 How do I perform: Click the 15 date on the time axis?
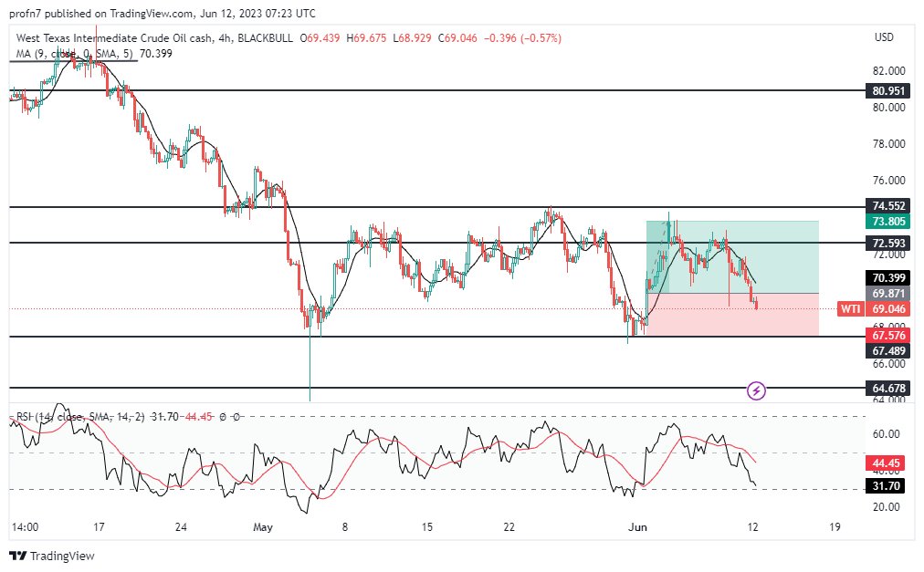426,526
